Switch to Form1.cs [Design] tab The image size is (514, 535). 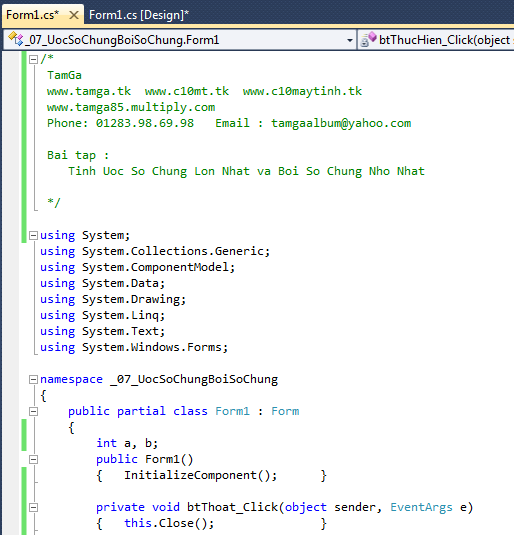(x=139, y=15)
